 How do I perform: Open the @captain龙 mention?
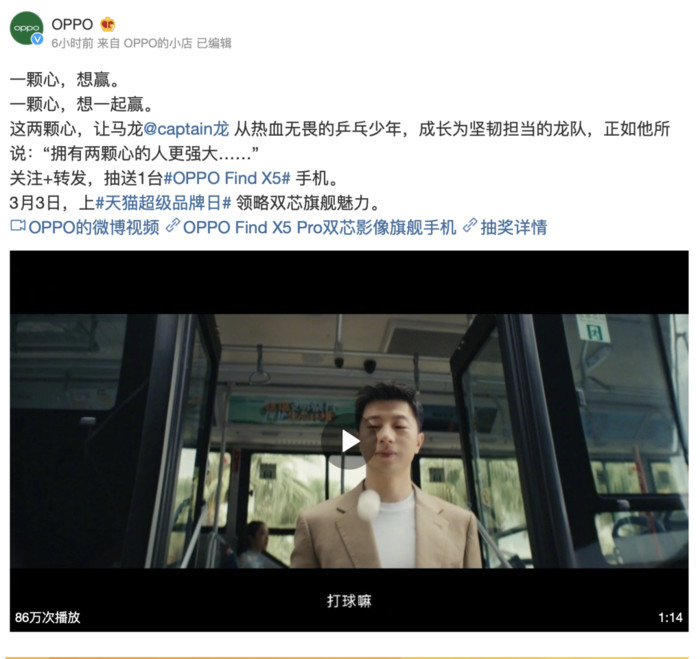(x=186, y=129)
